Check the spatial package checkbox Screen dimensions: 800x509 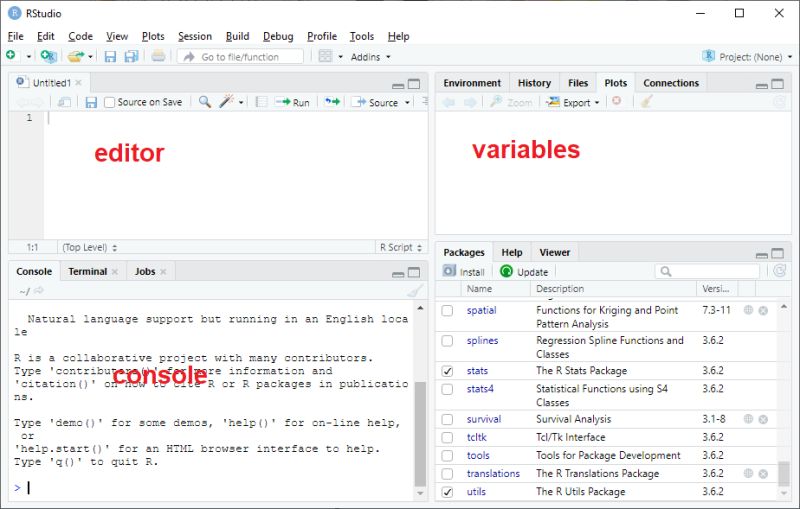447,311
